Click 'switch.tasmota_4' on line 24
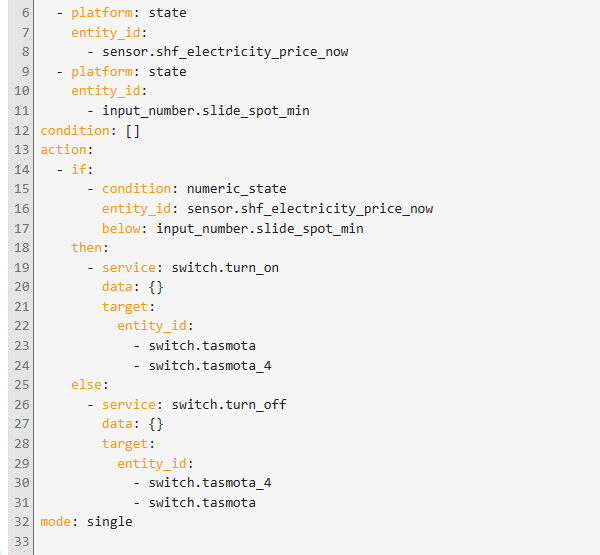Image resolution: width=600 pixels, height=555 pixels. point(209,365)
